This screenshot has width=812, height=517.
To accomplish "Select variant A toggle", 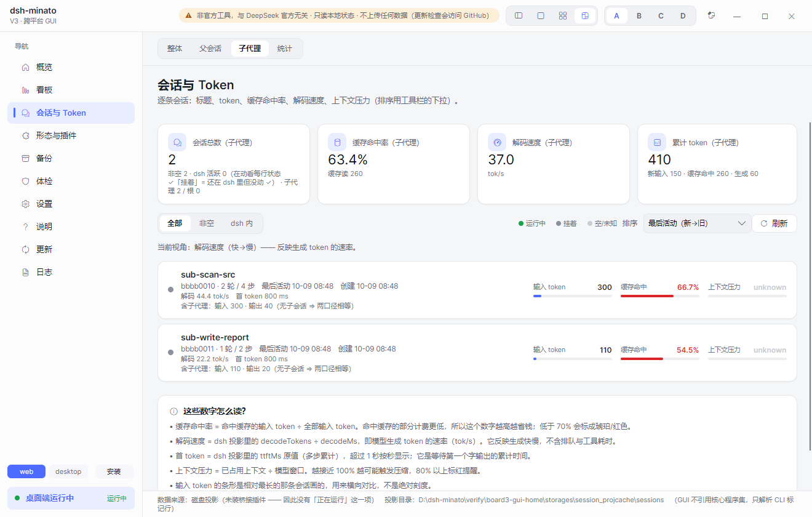I will (x=617, y=16).
